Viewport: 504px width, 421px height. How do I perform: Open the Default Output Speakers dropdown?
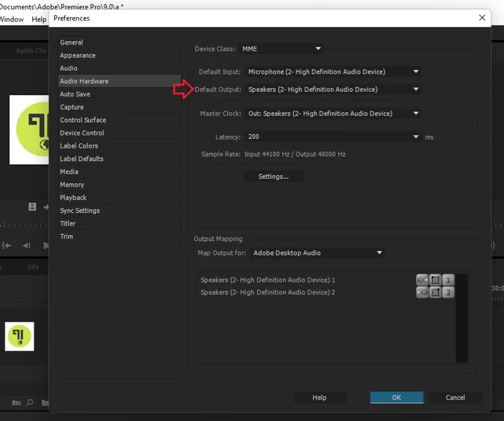click(333, 89)
